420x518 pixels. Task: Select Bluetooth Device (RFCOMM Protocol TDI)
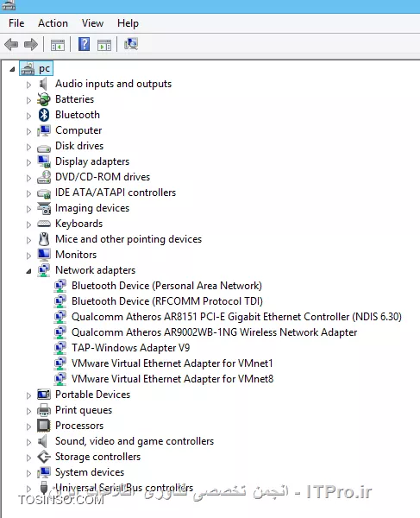(167, 301)
